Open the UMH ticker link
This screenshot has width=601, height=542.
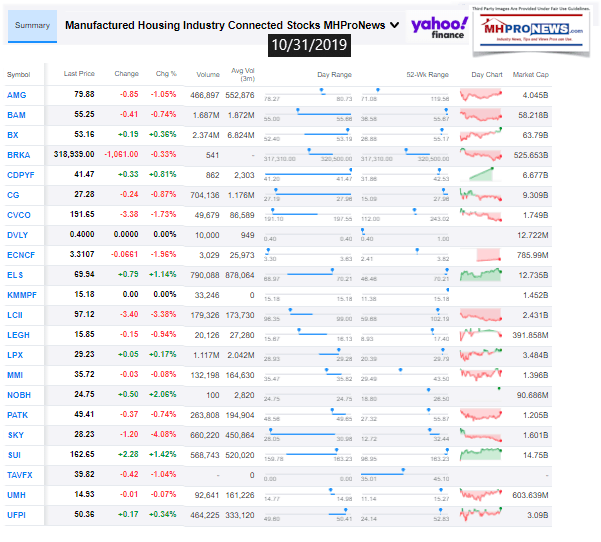coord(16,495)
